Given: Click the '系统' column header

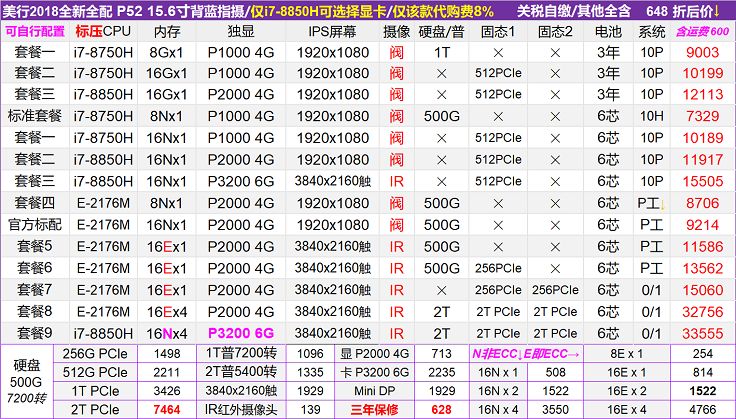Looking at the screenshot, I should tap(652, 32).
